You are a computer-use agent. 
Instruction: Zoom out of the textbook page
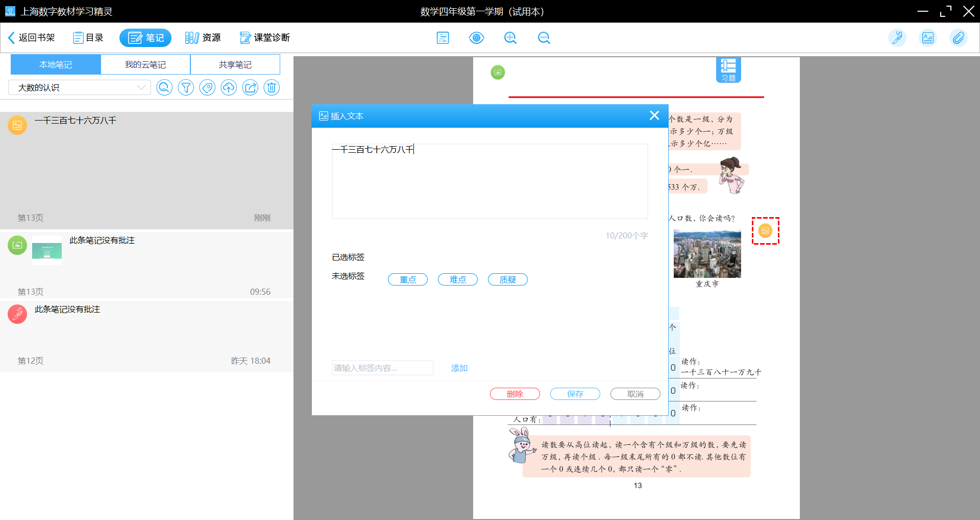click(544, 38)
